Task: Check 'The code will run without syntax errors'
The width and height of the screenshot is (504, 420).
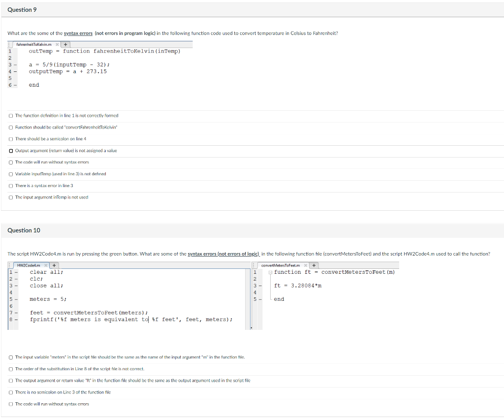Action: (10, 162)
